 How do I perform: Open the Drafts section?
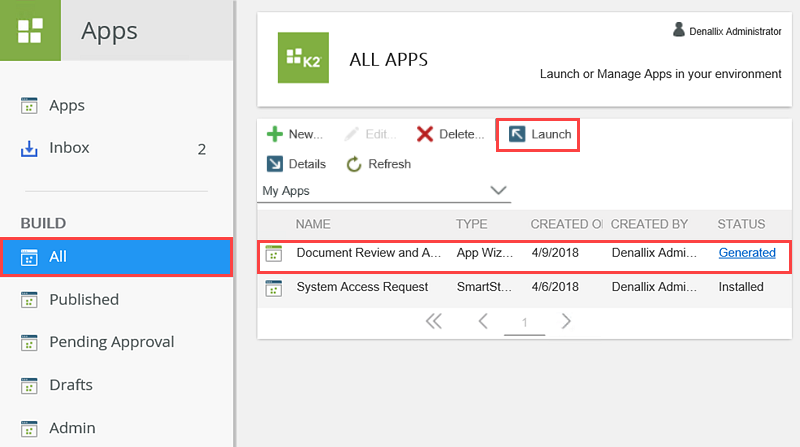pyautogui.click(x=70, y=385)
